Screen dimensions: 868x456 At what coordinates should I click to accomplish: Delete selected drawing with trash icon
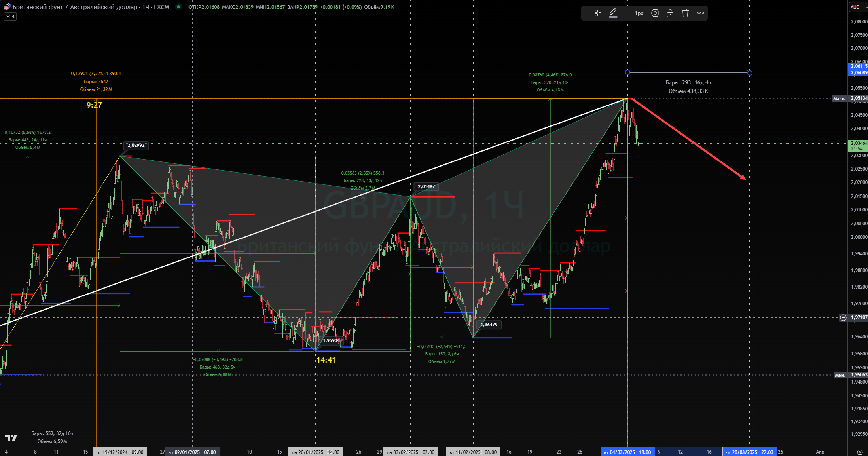[x=685, y=13]
